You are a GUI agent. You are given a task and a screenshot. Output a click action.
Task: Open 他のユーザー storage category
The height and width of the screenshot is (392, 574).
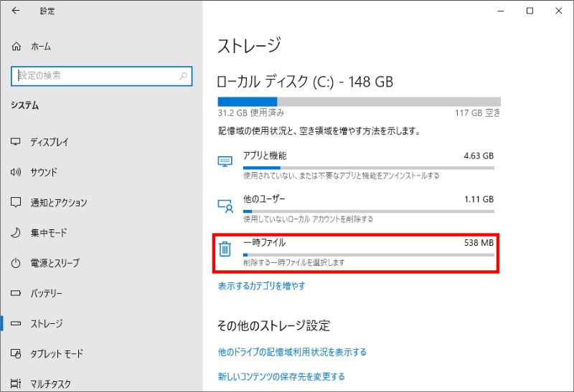click(356, 209)
